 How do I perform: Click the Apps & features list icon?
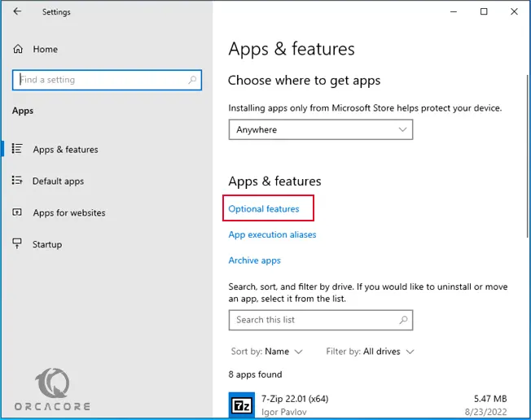(x=17, y=149)
